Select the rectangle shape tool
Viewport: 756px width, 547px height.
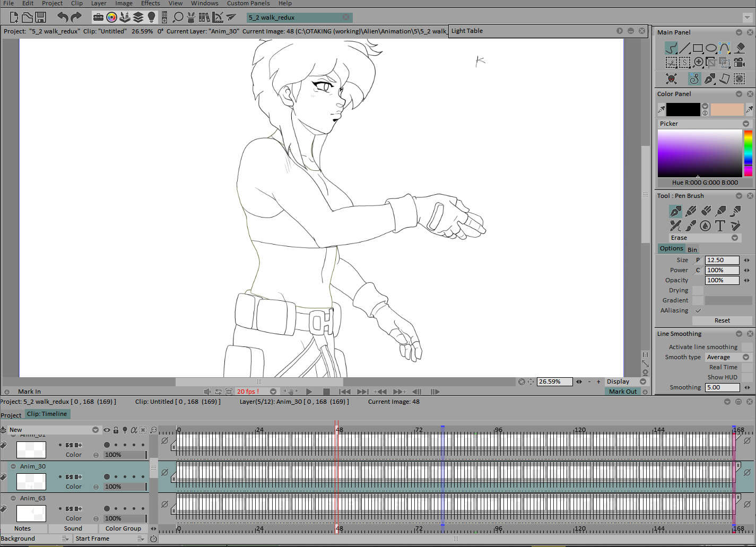(698, 48)
